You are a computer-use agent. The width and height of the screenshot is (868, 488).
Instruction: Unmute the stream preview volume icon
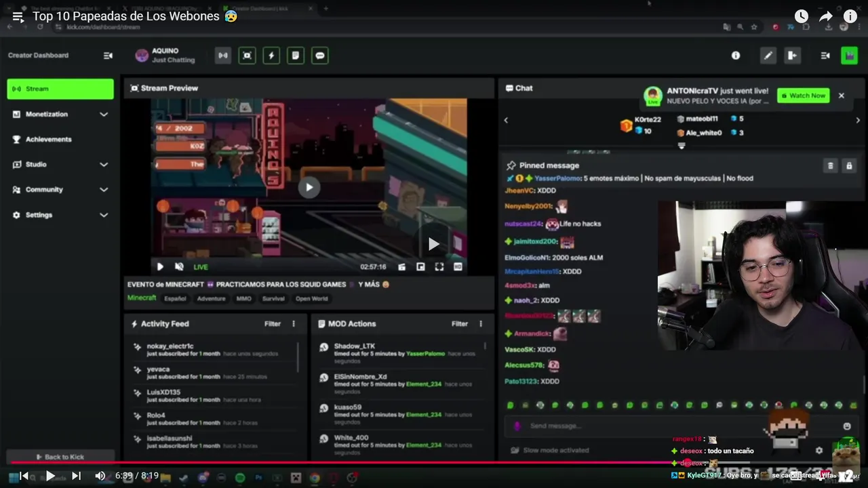tap(179, 267)
